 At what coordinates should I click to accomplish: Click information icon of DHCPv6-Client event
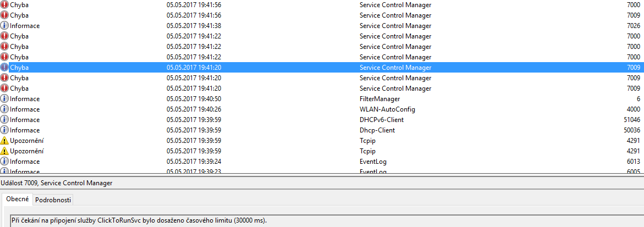pos(5,120)
